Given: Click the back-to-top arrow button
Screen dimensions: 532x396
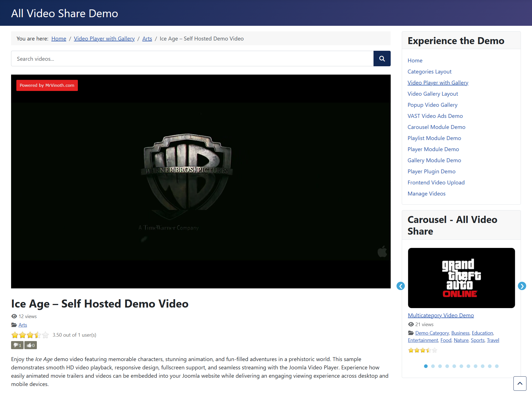Looking at the screenshot, I should 520,384.
